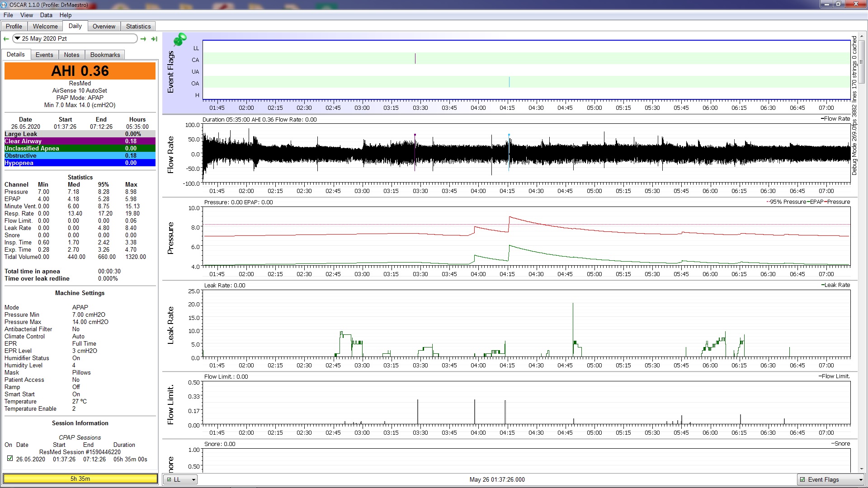
Task: Click the light-blue Obstructive row
Action: (80, 155)
